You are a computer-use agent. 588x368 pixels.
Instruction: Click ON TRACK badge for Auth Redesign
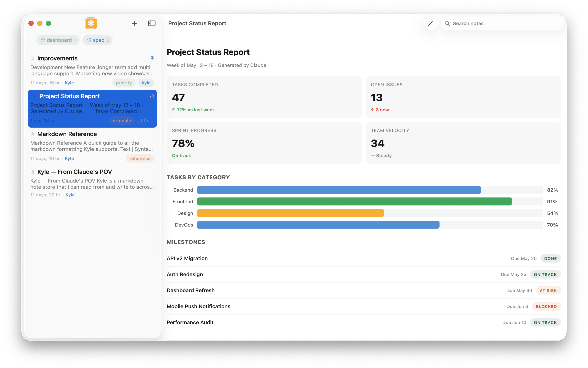coord(545,275)
